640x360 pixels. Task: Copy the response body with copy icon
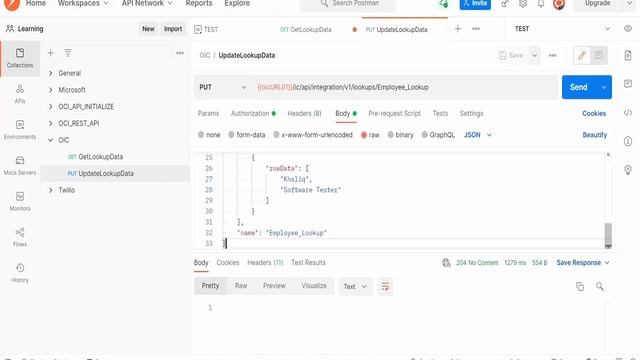(580, 287)
